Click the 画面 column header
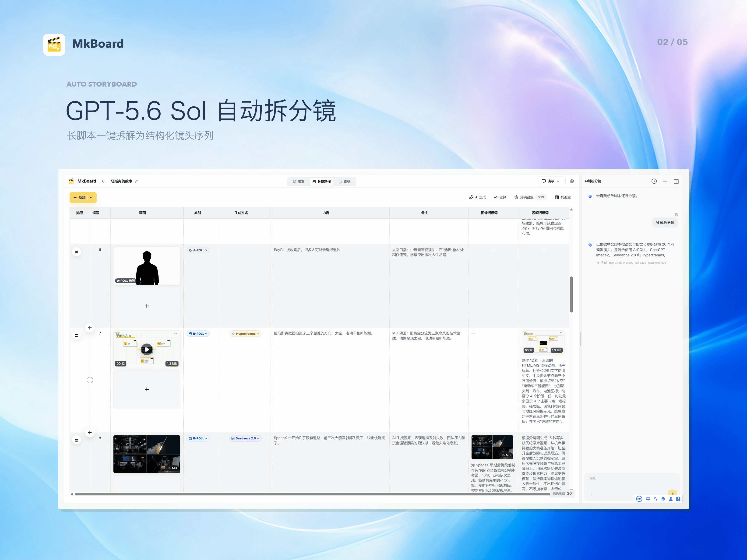This screenshot has width=747, height=560. (x=142, y=213)
